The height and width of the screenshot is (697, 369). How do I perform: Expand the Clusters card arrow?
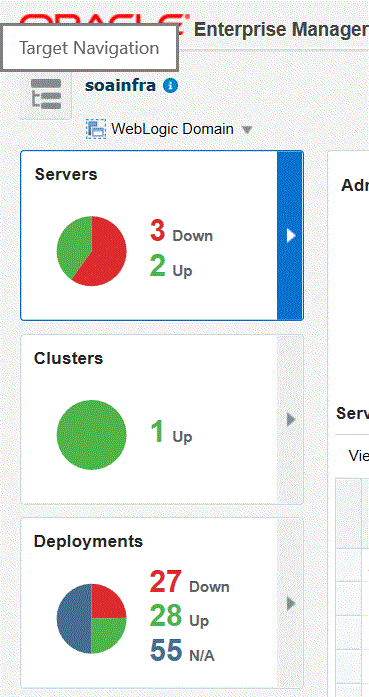[290, 419]
